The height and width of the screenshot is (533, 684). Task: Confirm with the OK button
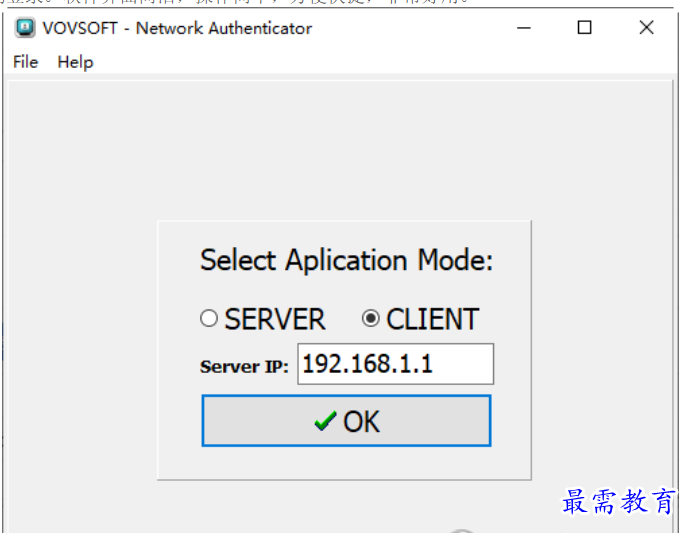346,421
